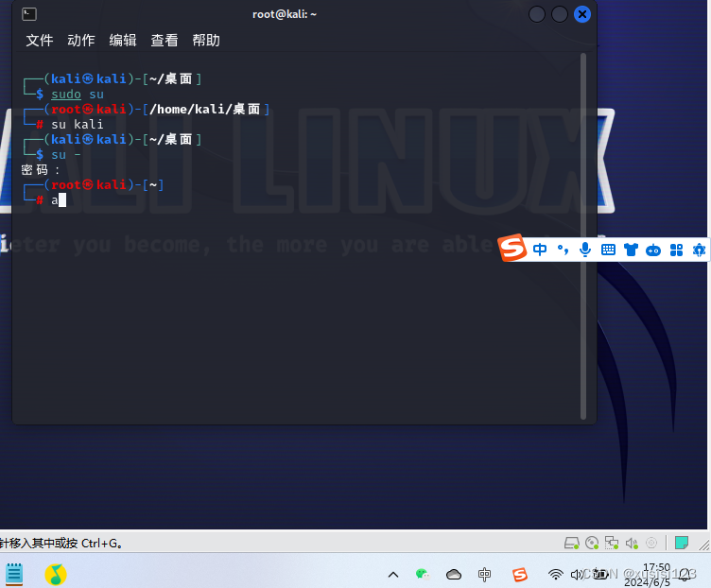Open the 动作 menu
711x588 pixels.
(81, 41)
